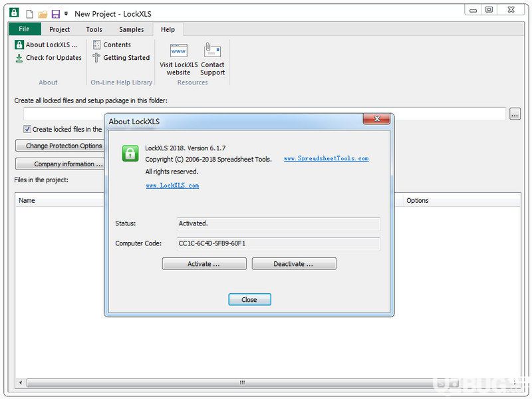Open Company information button
Screen dimensions: 532x399
(x=61, y=164)
